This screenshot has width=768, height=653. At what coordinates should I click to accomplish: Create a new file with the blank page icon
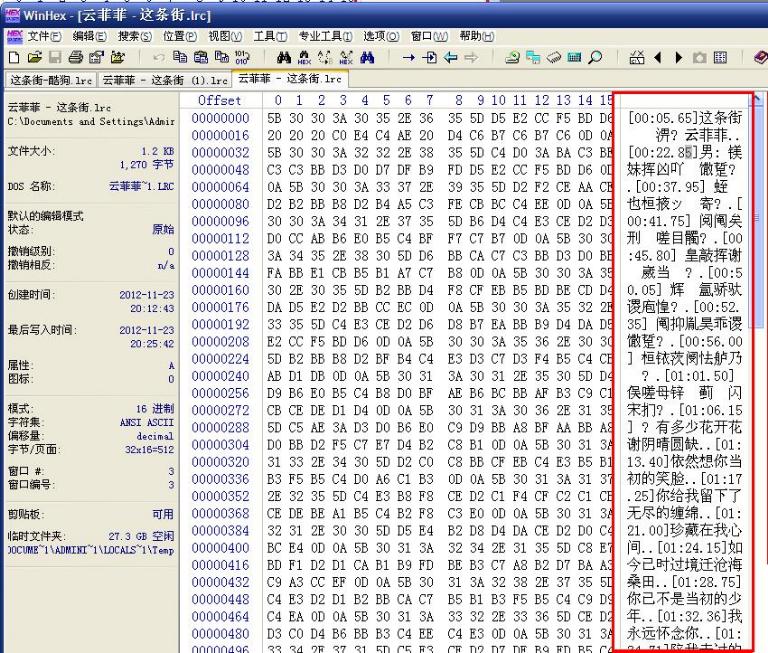[x=14, y=58]
